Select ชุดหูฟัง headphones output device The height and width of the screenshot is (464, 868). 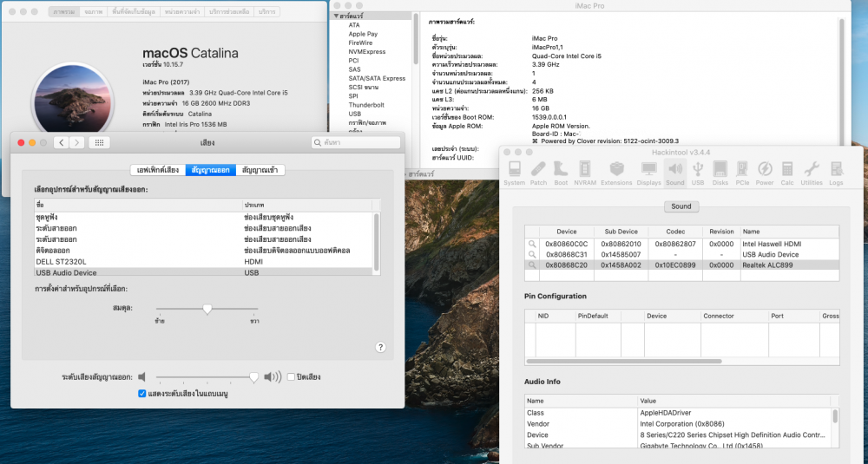(x=203, y=218)
